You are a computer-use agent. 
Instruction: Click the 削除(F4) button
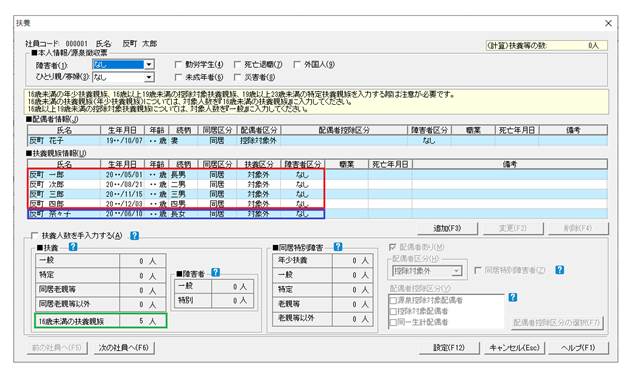(x=578, y=228)
